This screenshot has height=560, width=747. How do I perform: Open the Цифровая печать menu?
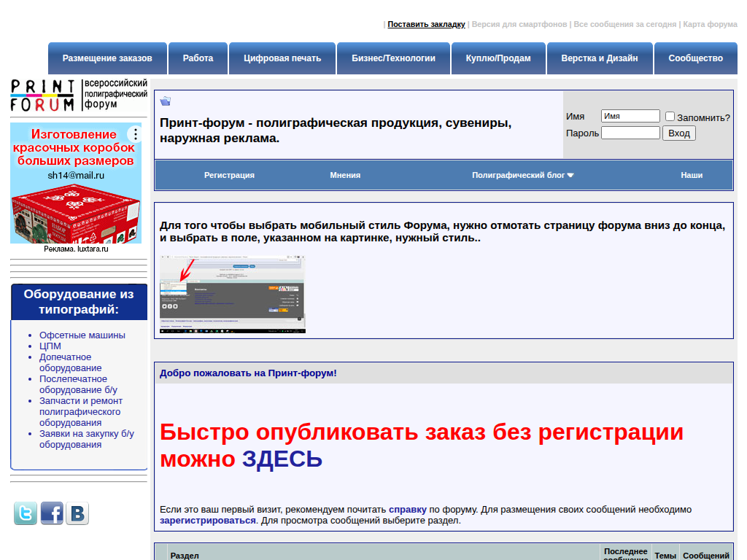[x=282, y=58]
